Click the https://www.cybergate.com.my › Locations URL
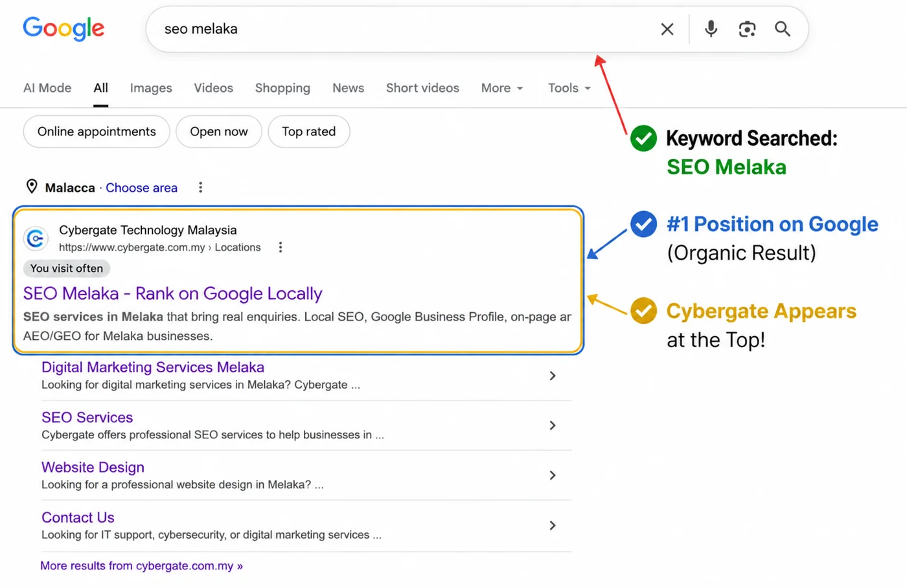 pyautogui.click(x=160, y=247)
